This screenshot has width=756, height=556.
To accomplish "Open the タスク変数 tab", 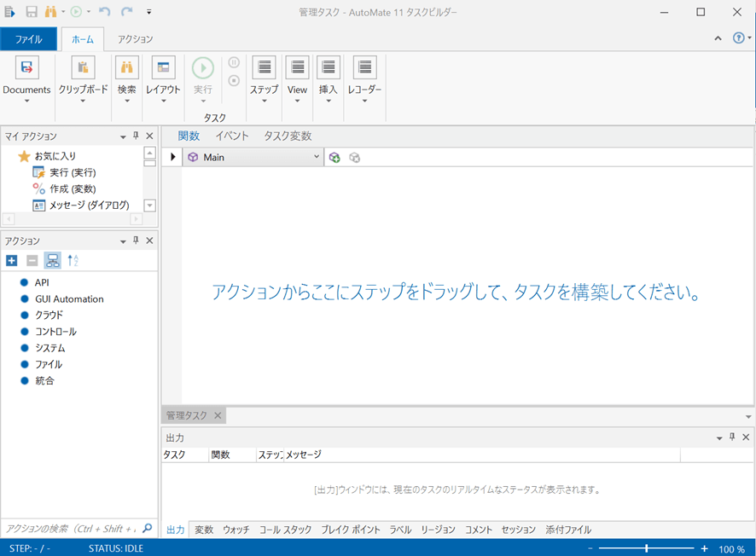I will click(x=288, y=136).
